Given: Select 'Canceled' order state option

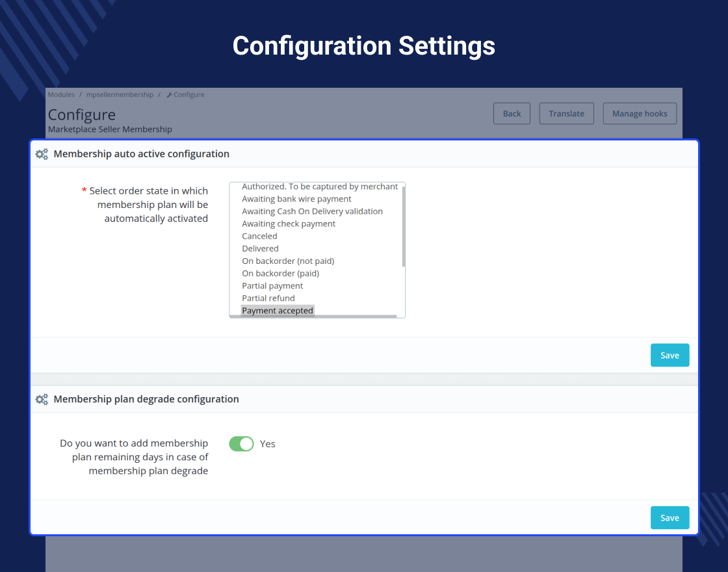Looking at the screenshot, I should click(259, 237).
